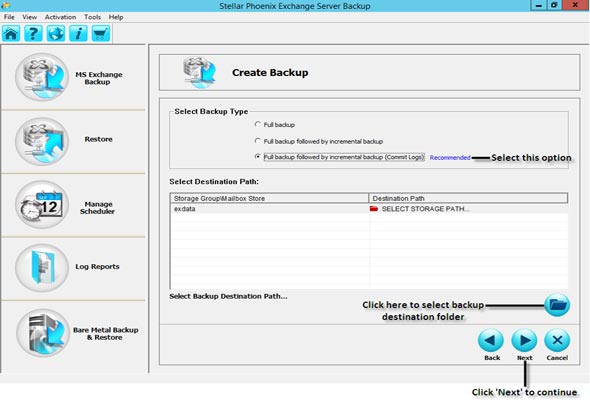Open the info 'i' toolbar icon
590x400 pixels.
pyautogui.click(x=78, y=33)
